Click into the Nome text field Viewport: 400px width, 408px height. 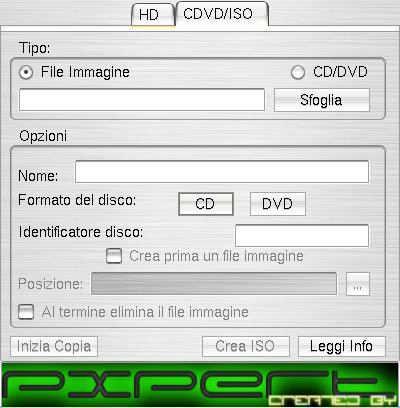coord(222,172)
